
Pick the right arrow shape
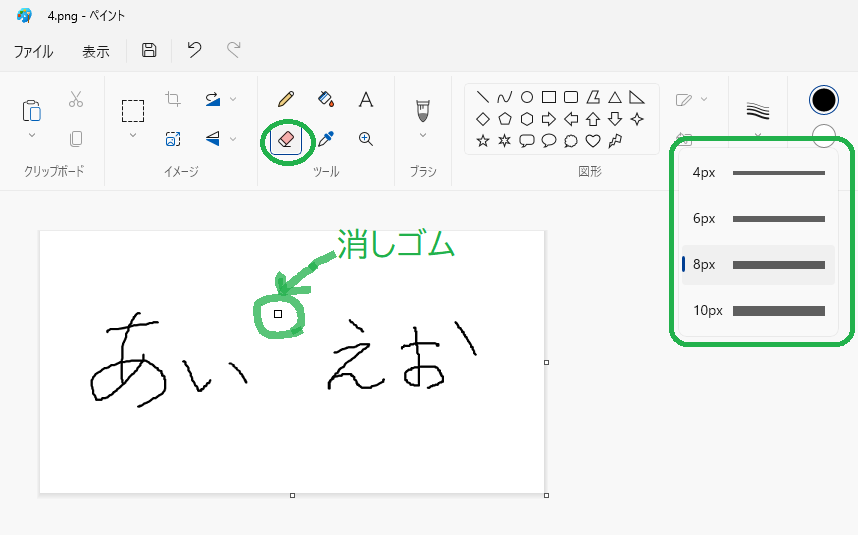[x=549, y=119]
